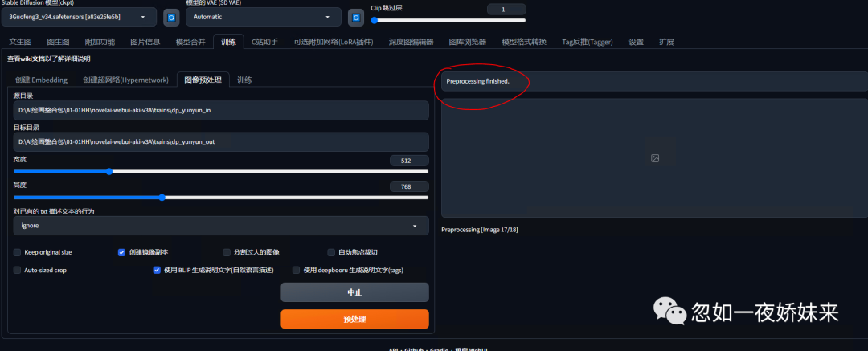Toggle the Auto-sized crop checkbox
The width and height of the screenshot is (868, 351).
coord(17,270)
